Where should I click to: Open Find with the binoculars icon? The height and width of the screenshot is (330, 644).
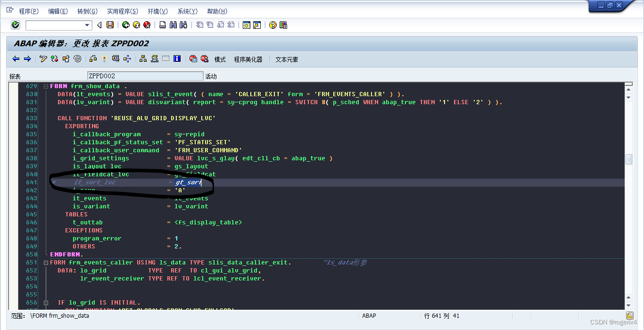[x=172, y=25]
